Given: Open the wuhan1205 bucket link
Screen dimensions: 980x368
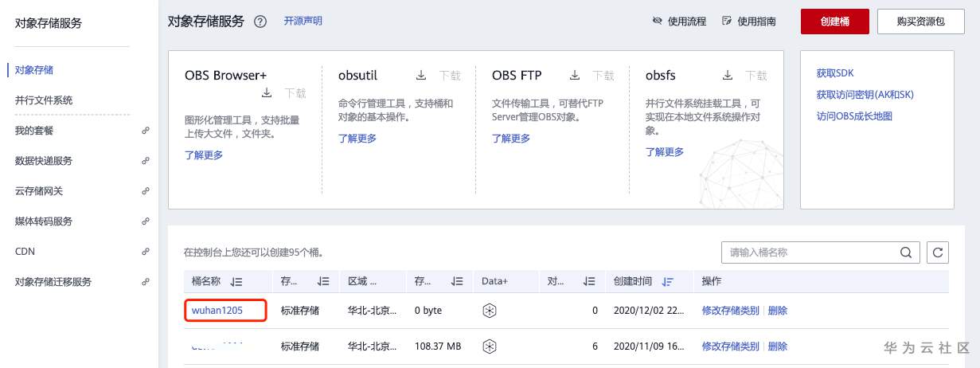Looking at the screenshot, I should [x=217, y=310].
